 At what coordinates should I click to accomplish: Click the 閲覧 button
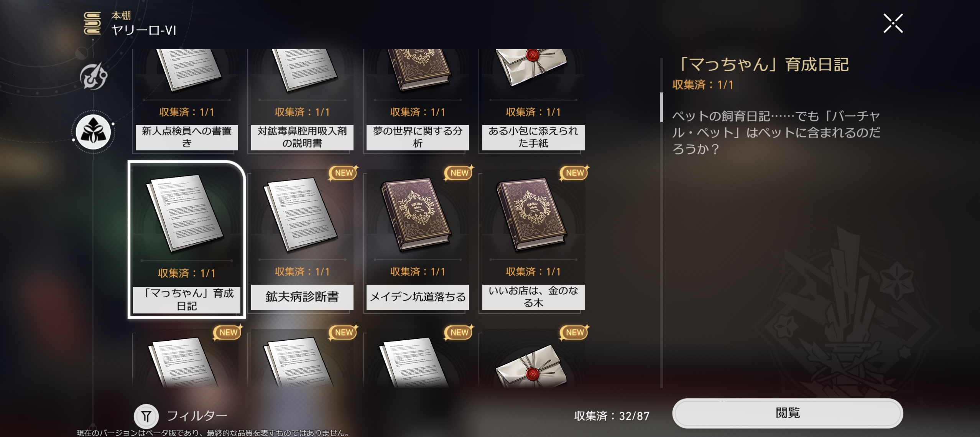(788, 413)
